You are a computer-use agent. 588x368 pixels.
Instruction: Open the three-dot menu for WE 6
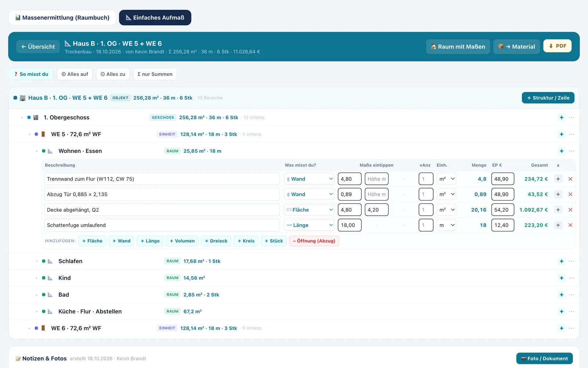coord(571,328)
